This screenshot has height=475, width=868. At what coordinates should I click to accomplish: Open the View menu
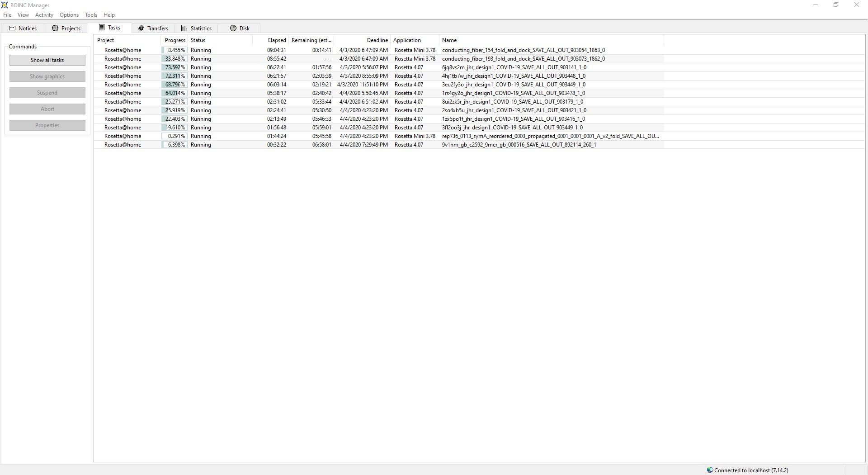coord(23,15)
